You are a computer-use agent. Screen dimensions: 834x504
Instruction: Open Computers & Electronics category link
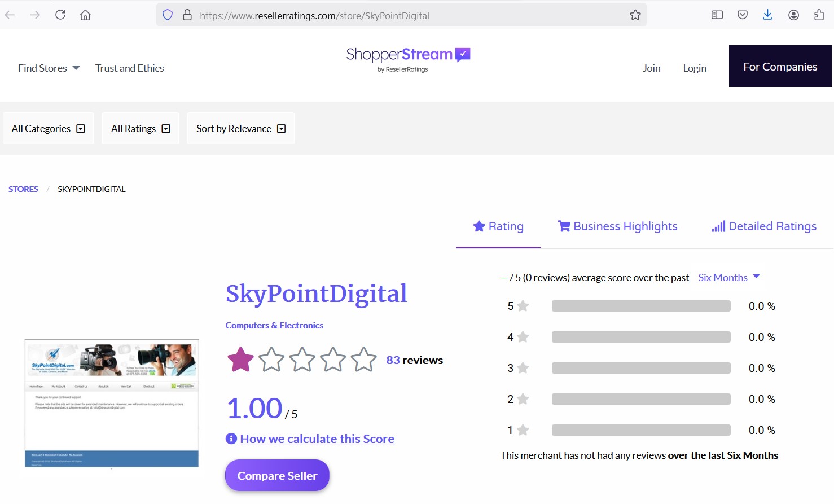click(274, 326)
